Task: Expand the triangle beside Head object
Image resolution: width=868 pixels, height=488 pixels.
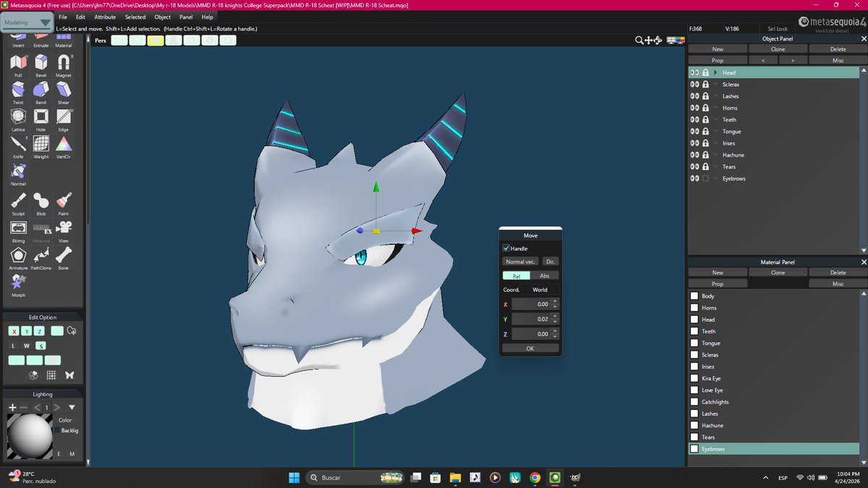Action: click(x=715, y=73)
